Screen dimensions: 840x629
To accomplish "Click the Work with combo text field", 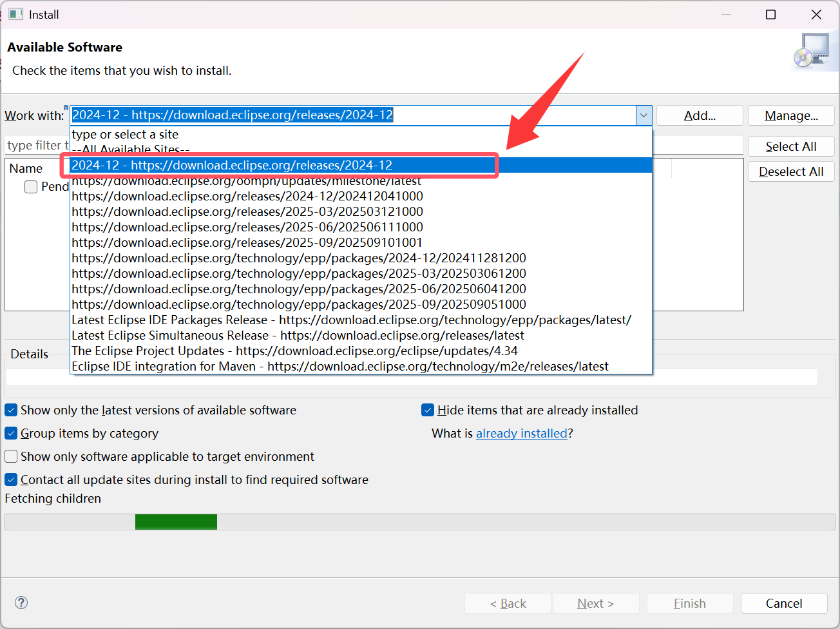I will (x=353, y=115).
